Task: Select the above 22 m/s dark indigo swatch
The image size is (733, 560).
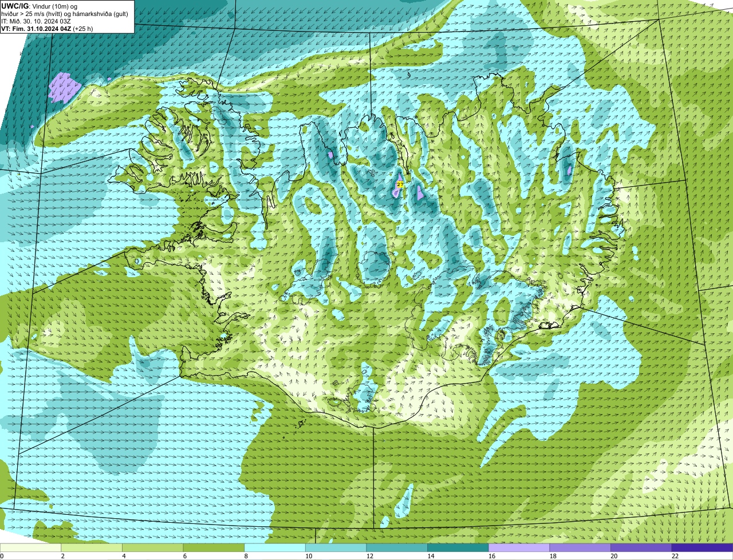Action: pos(703,547)
